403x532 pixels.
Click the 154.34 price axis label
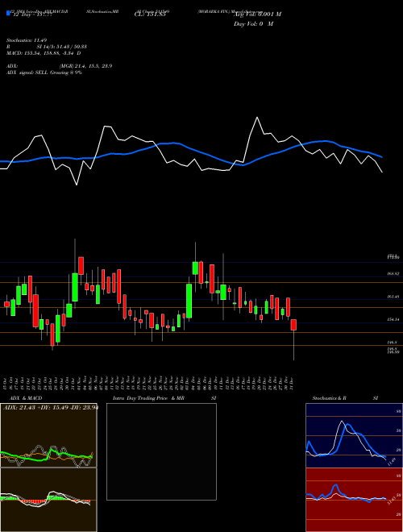tap(393, 320)
